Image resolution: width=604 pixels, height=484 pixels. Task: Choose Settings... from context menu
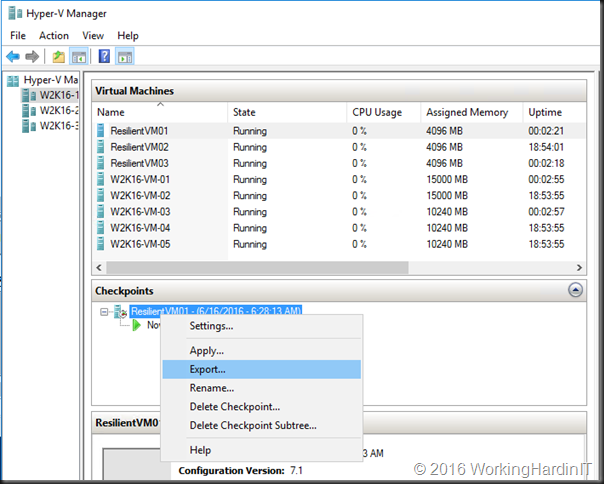(x=262, y=326)
